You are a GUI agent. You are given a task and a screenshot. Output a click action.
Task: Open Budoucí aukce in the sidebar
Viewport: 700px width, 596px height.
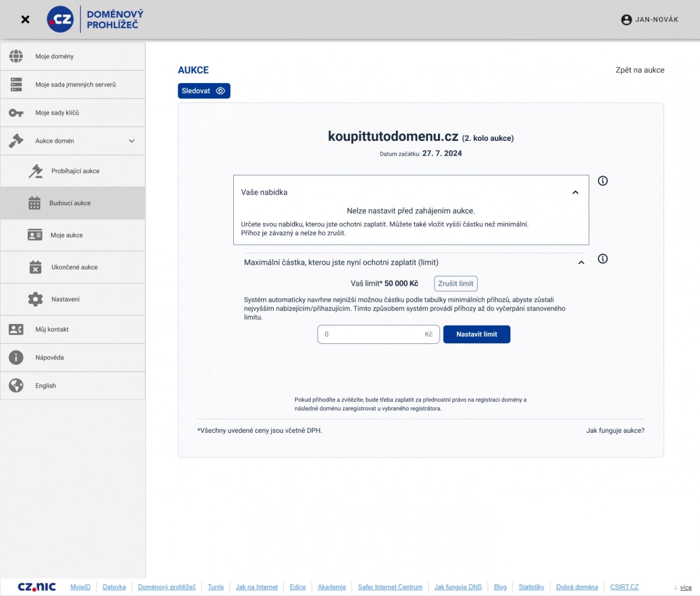[70, 203]
